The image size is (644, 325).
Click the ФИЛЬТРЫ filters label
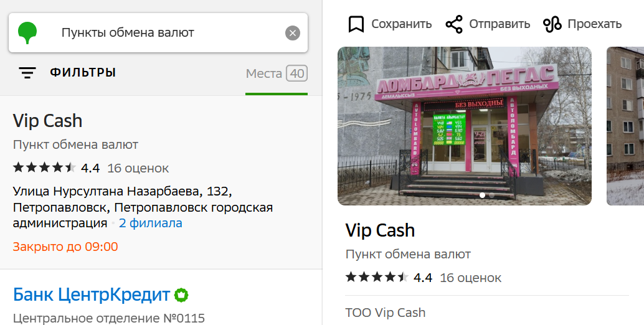pyautogui.click(x=83, y=73)
